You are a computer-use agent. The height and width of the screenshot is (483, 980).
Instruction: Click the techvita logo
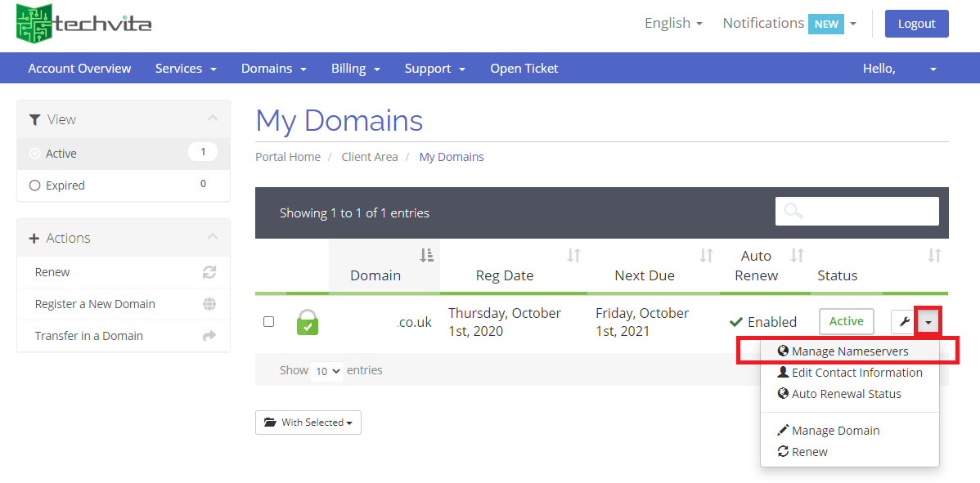[x=82, y=25]
